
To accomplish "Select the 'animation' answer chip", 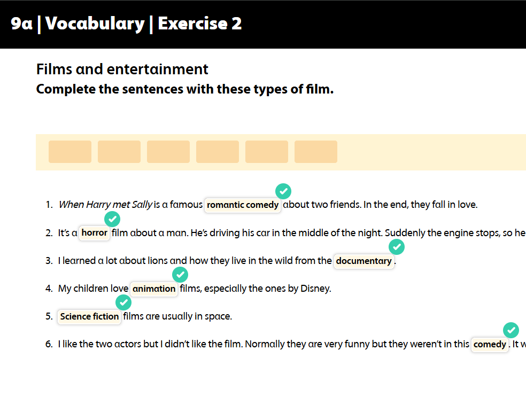I will [x=154, y=289].
